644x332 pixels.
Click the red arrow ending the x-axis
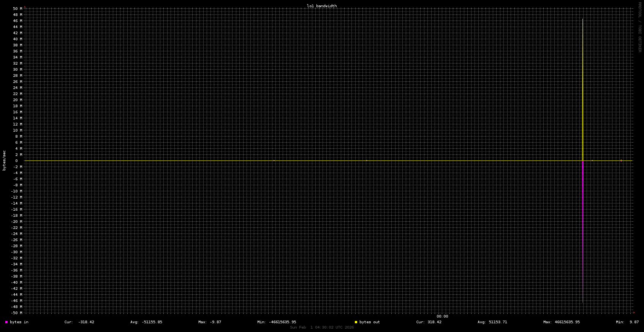coord(634,313)
